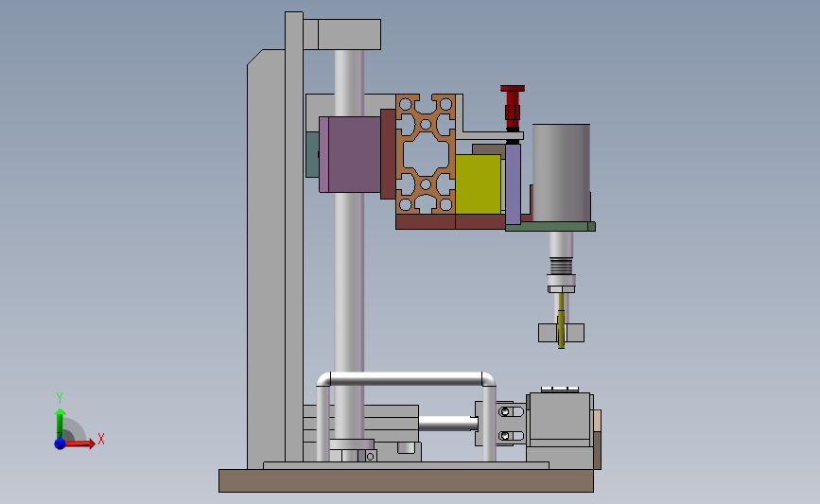Viewport: 820px width, 504px height.
Task: Select the small round hole beside the collar
Action: point(370,457)
